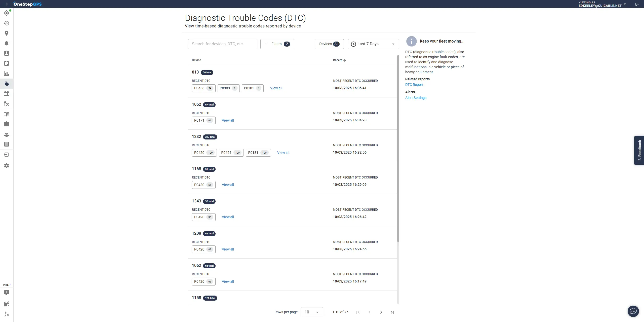Open the DTC Report link
Viewport: 644px width, 322px height.
coord(414,85)
